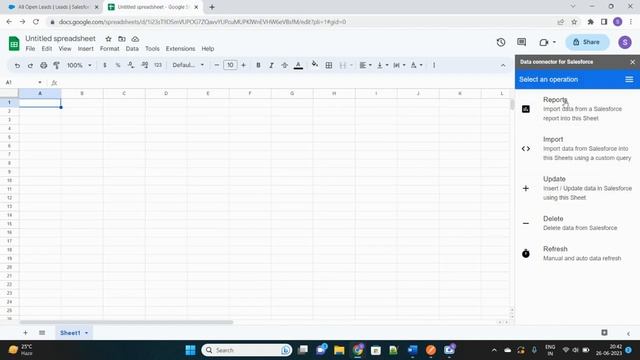Viewport: 640px width, 360px height.
Task: Open text wrapping dropdown
Action: coord(399,65)
